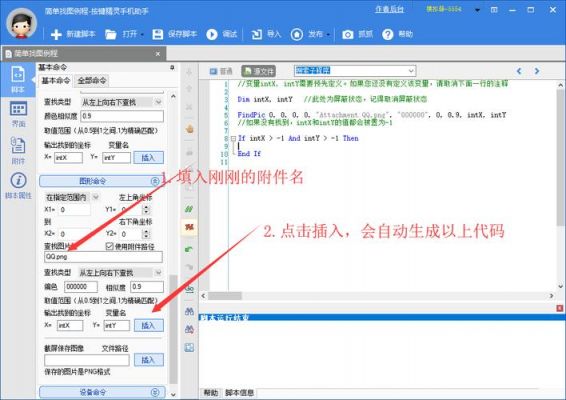Start debugging with the 调试 play icon
This screenshot has width=566, height=400.
click(x=212, y=34)
